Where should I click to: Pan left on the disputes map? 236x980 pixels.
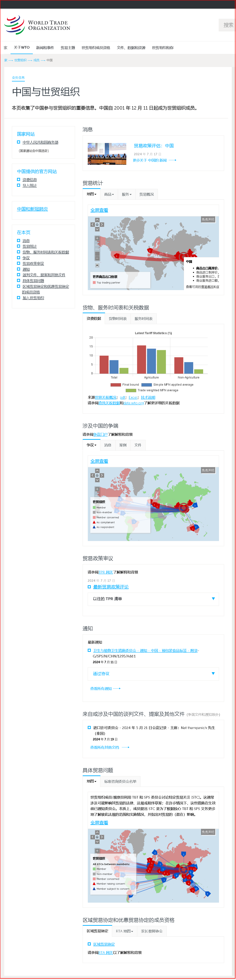(x=92, y=475)
